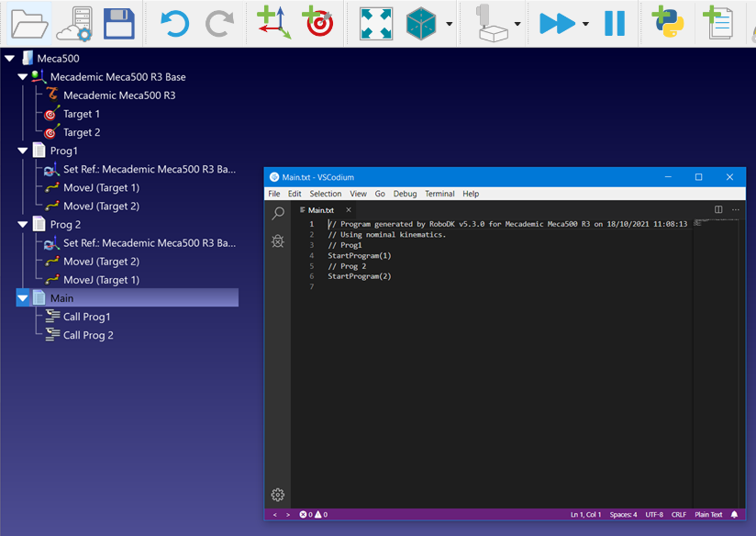Pause the simulation with the pause icon
Image resolution: width=756 pixels, height=536 pixels.
[x=614, y=23]
